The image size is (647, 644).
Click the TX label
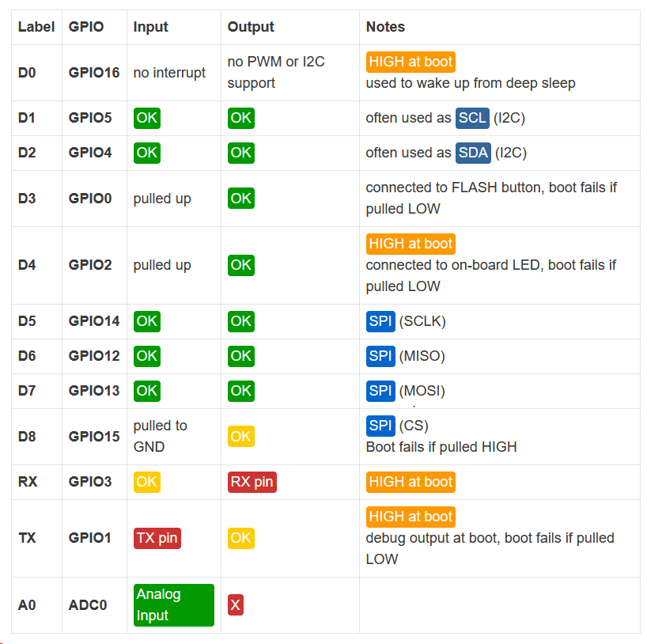(27, 538)
